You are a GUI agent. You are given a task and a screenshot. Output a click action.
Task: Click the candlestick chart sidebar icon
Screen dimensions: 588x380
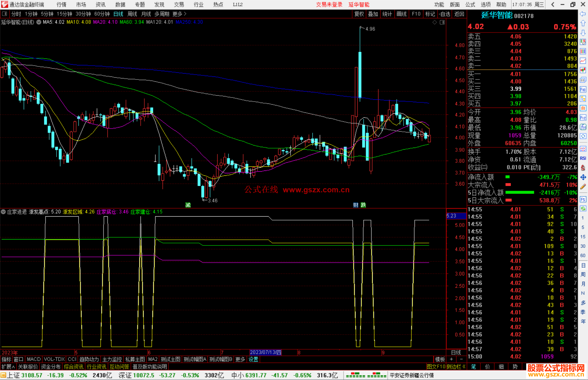click(583, 70)
